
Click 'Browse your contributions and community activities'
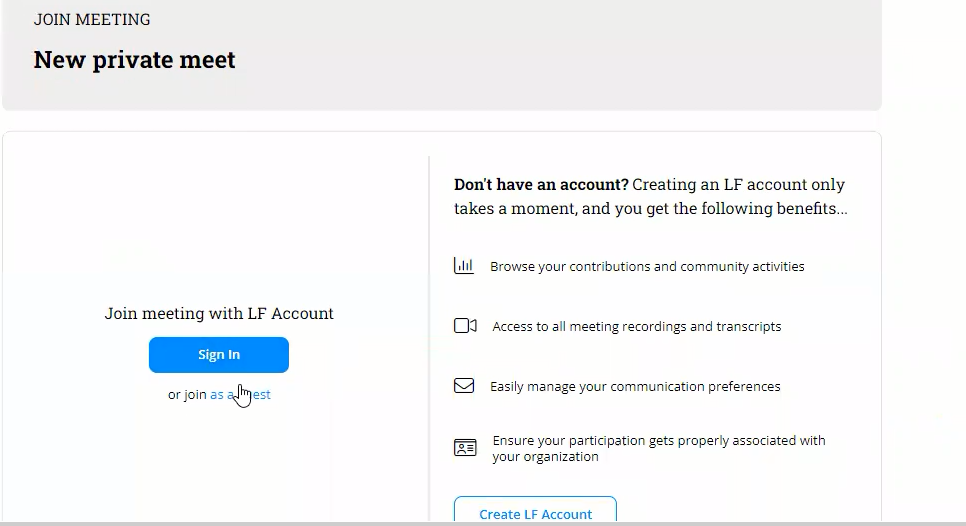(x=647, y=267)
